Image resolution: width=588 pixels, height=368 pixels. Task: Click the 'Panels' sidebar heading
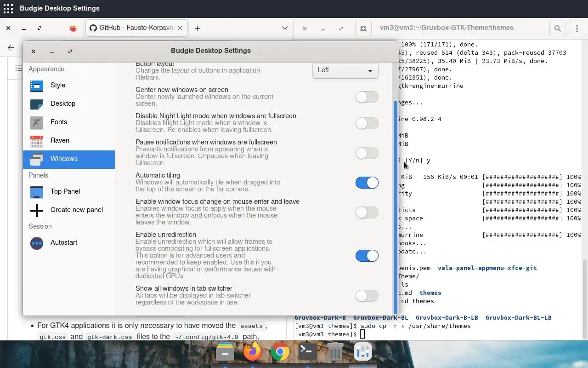[38, 175]
